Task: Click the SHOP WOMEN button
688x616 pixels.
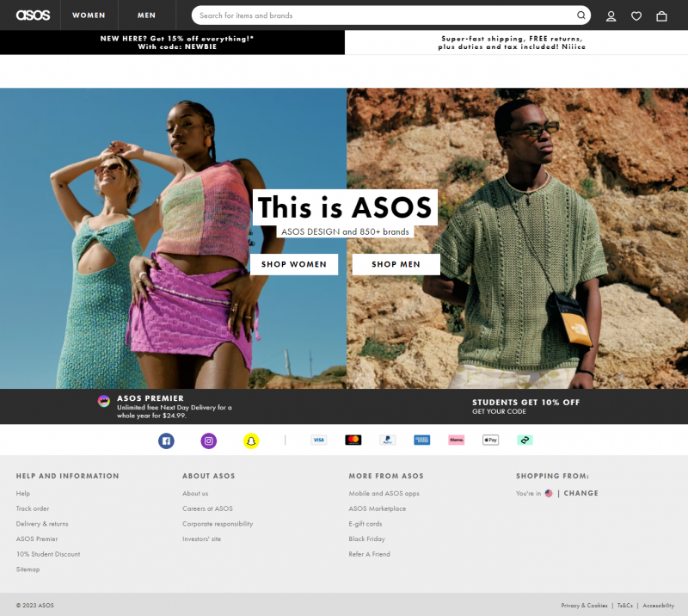Action: 294,264
